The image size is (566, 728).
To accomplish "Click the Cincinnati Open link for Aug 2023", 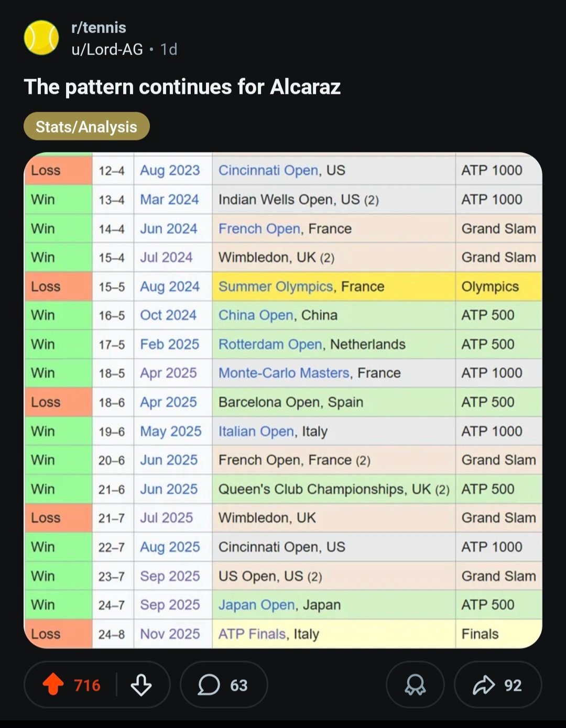I will pyautogui.click(x=268, y=170).
